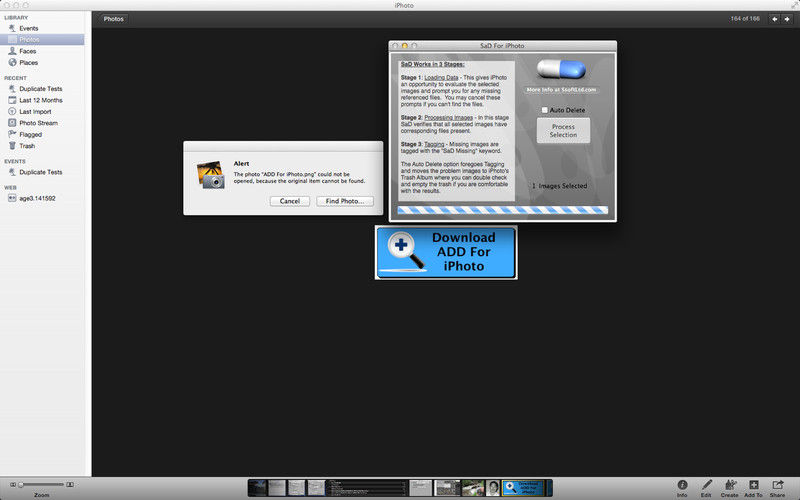The height and width of the screenshot is (500, 800).
Task: Click Find Photo… in the alert
Action: 345,201
